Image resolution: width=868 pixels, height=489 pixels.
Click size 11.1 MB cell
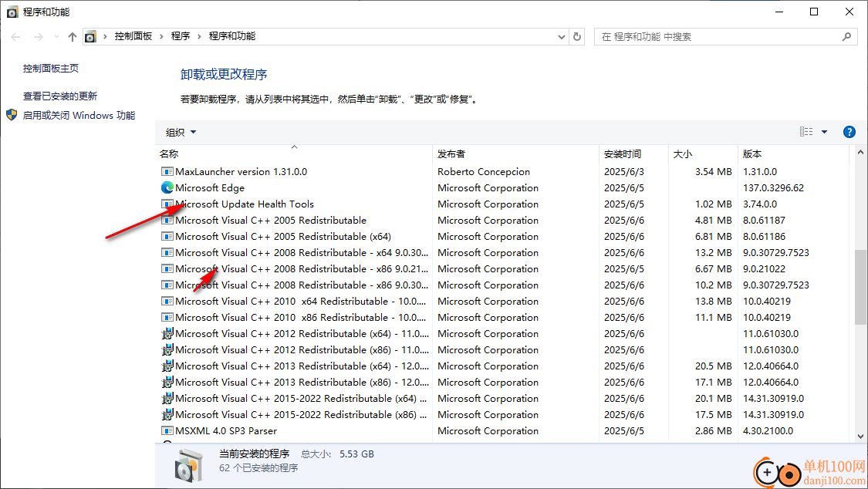[x=714, y=317]
